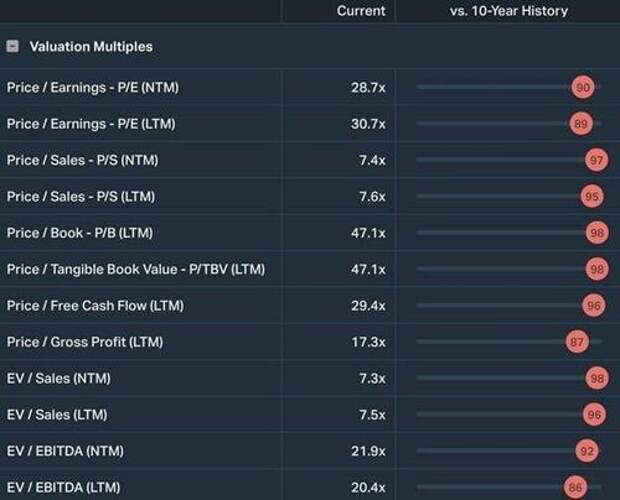Screen dimensions: 620x500
Task: Click the Current column header
Action: coord(360,11)
